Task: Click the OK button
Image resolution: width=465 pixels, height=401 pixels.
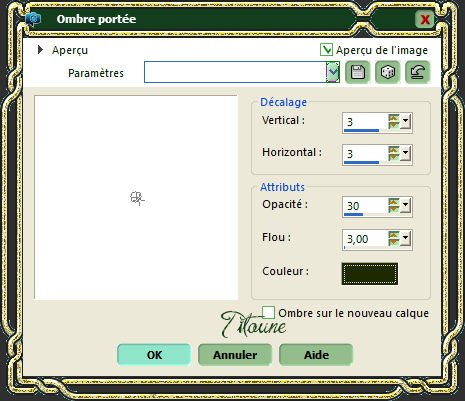Action: (x=154, y=355)
